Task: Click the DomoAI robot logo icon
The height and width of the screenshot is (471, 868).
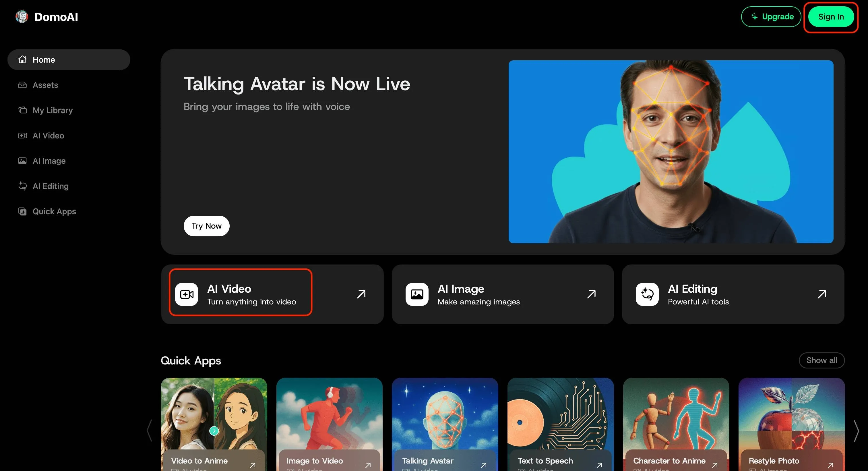Action: pos(22,17)
